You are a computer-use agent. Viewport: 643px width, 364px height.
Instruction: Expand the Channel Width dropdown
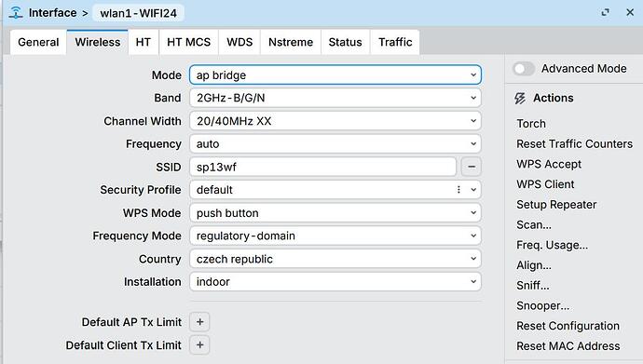click(335, 121)
